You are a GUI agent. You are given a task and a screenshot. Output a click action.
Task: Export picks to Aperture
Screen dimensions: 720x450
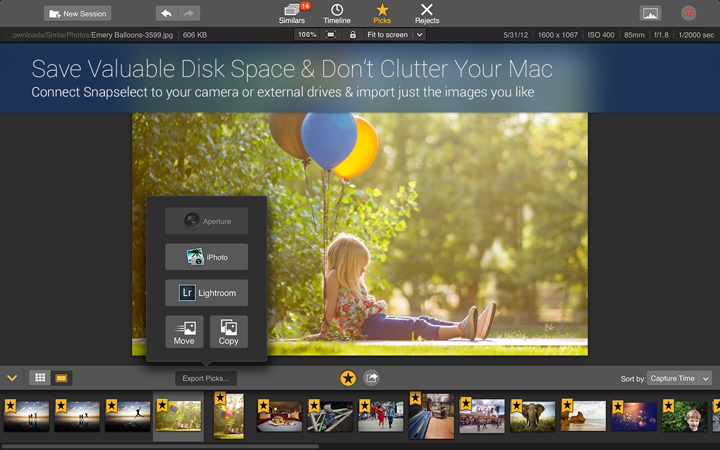click(207, 221)
